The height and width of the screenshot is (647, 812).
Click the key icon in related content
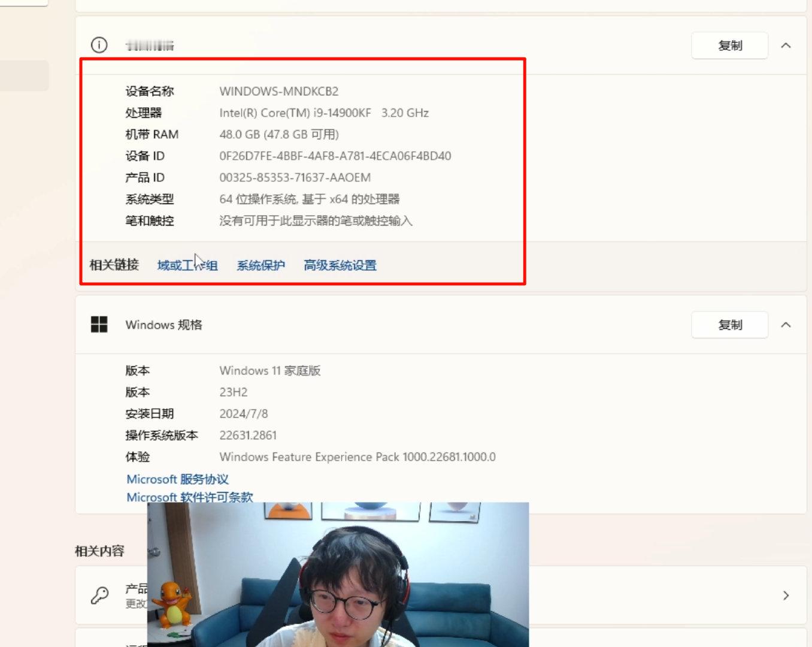click(x=99, y=595)
